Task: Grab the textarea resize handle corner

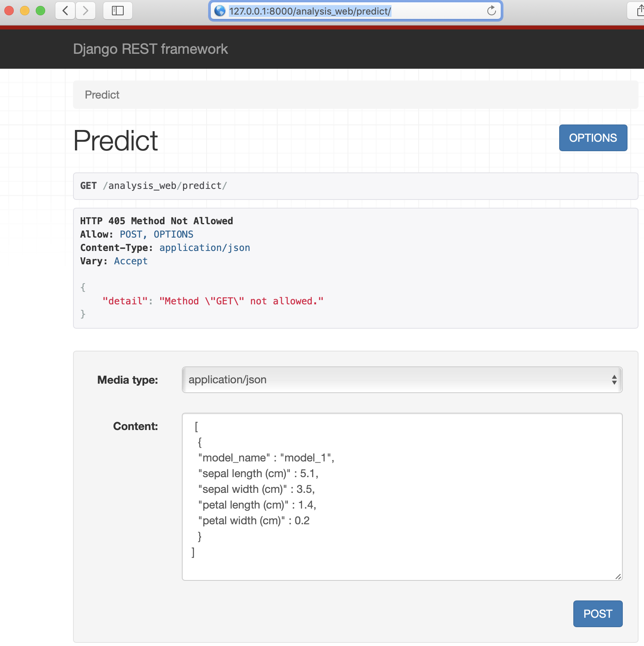Action: coord(618,576)
